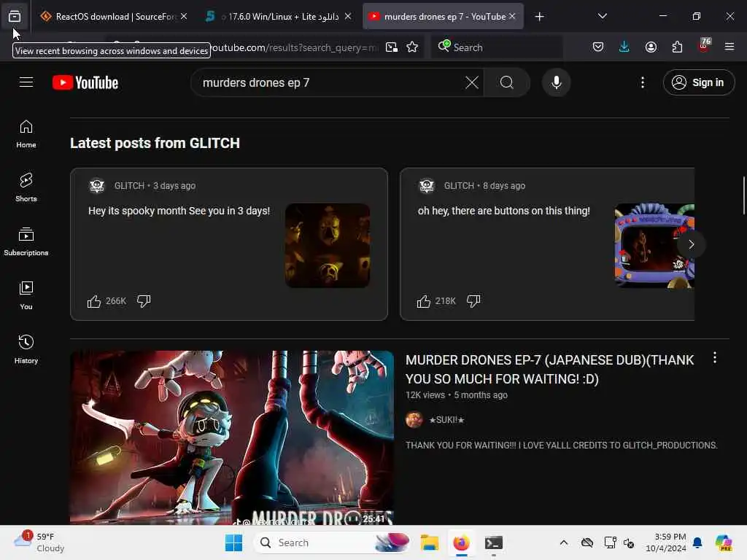
Task: Open the Firefox application menu
Action: [729, 47]
